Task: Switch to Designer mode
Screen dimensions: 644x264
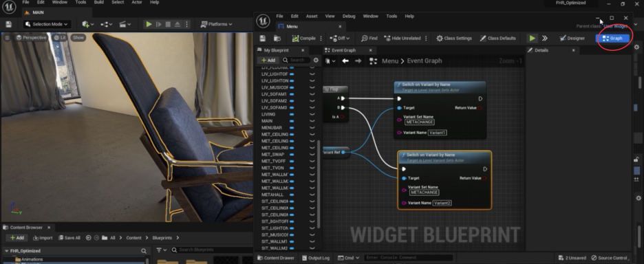Action: [572, 38]
